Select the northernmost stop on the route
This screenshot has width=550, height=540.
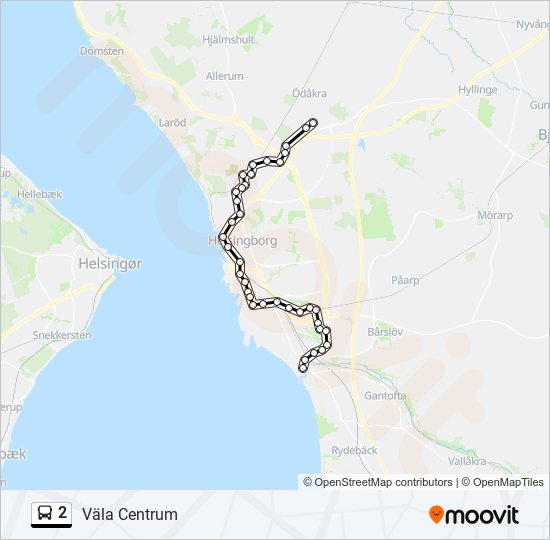point(313,123)
